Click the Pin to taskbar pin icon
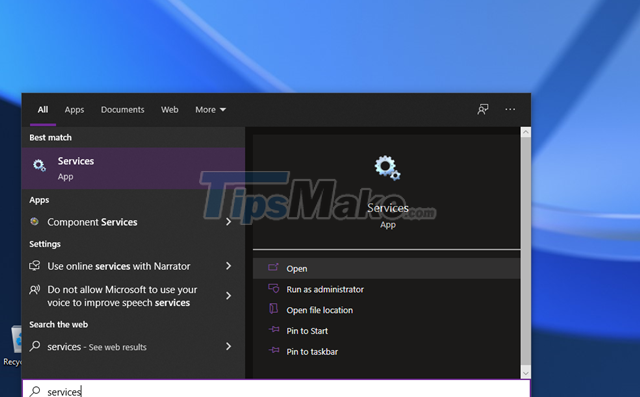Viewport: 640px width, 397px height. coord(274,350)
